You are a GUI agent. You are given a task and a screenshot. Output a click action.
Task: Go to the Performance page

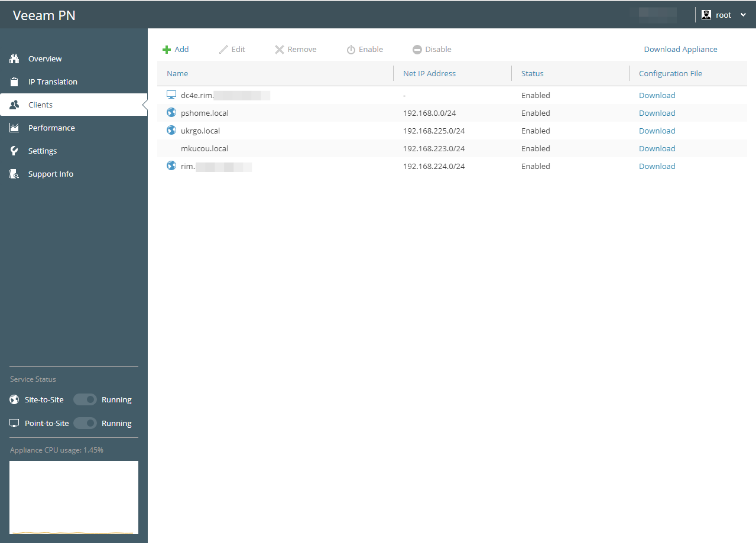(51, 128)
